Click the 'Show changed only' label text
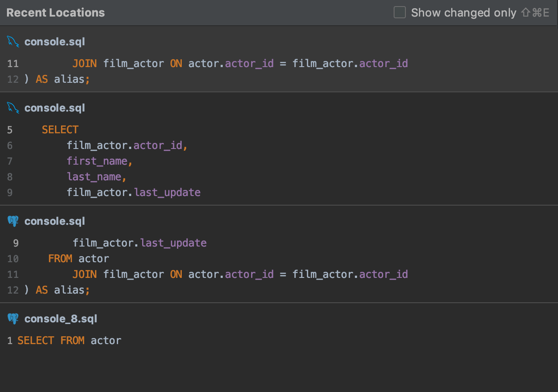 [x=463, y=13]
